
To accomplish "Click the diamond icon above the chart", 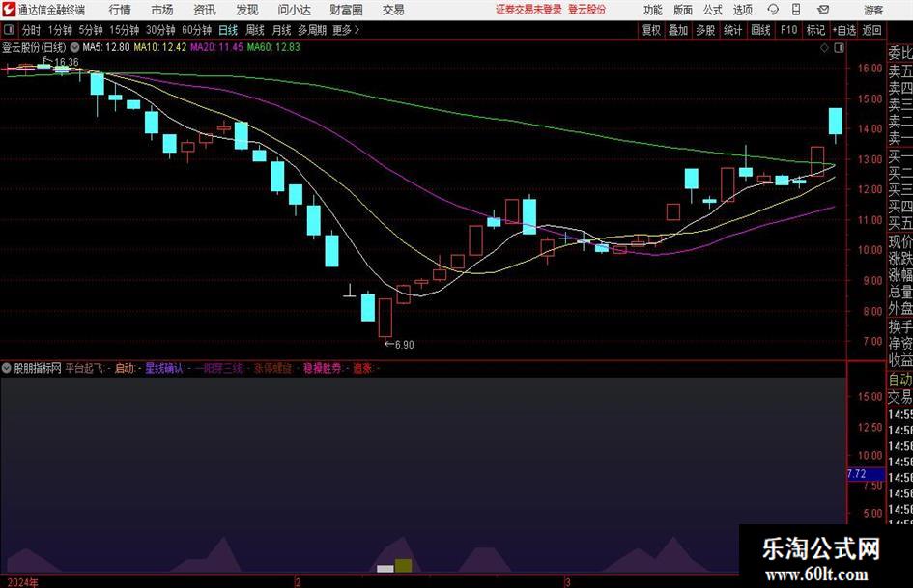I will tap(824, 47).
